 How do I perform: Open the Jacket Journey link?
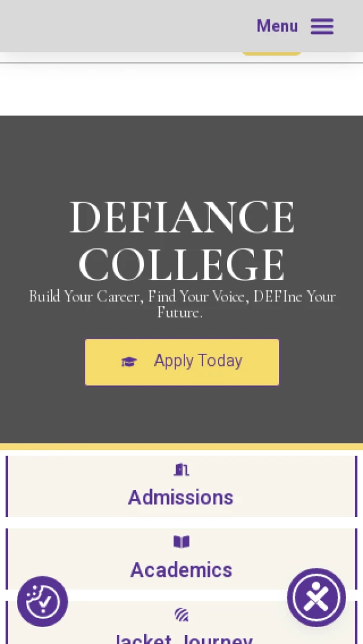pos(181,638)
